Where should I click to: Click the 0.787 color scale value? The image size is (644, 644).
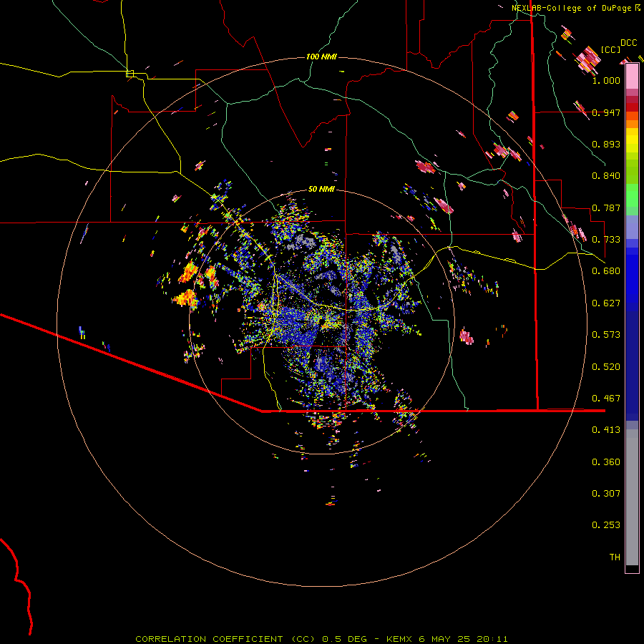[606, 208]
